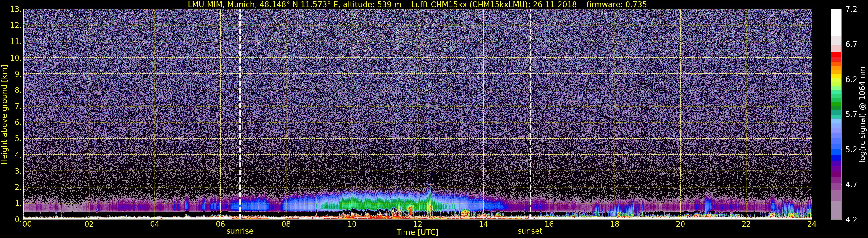Select the 'sunset' label below the axis
The image size is (868, 238).
pos(530,231)
